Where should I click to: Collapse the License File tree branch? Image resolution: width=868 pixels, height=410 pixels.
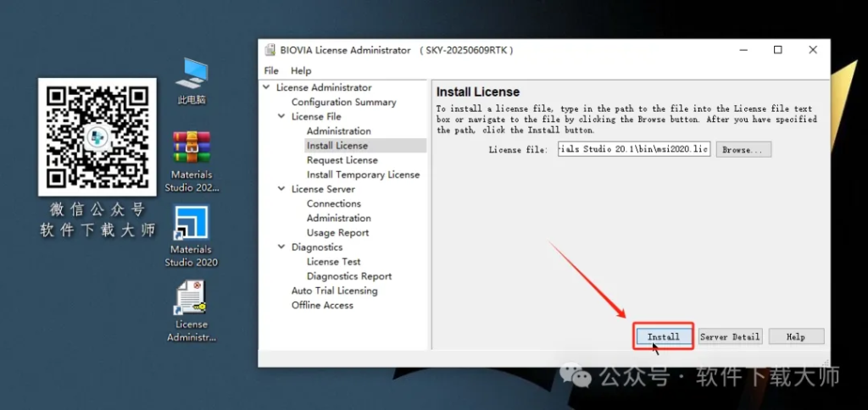click(282, 116)
